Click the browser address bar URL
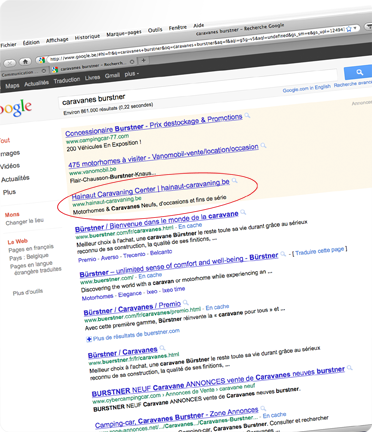The height and width of the screenshot is (432, 372). (197, 44)
